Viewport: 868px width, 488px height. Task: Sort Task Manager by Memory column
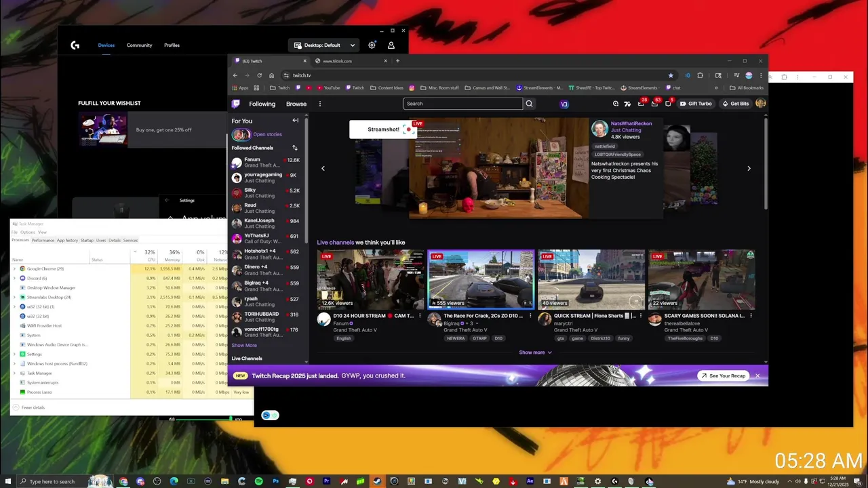tap(170, 256)
